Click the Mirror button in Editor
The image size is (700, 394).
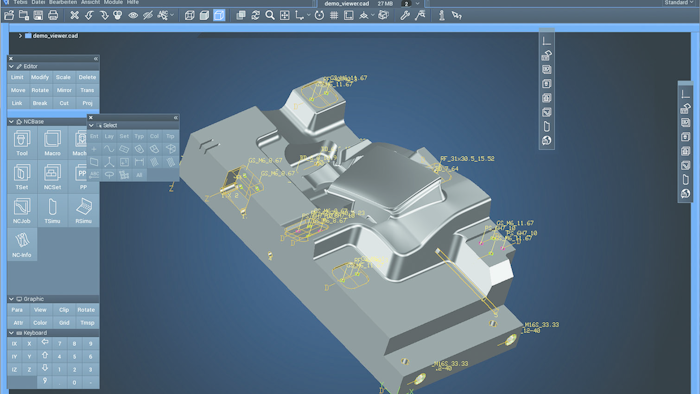(x=64, y=90)
